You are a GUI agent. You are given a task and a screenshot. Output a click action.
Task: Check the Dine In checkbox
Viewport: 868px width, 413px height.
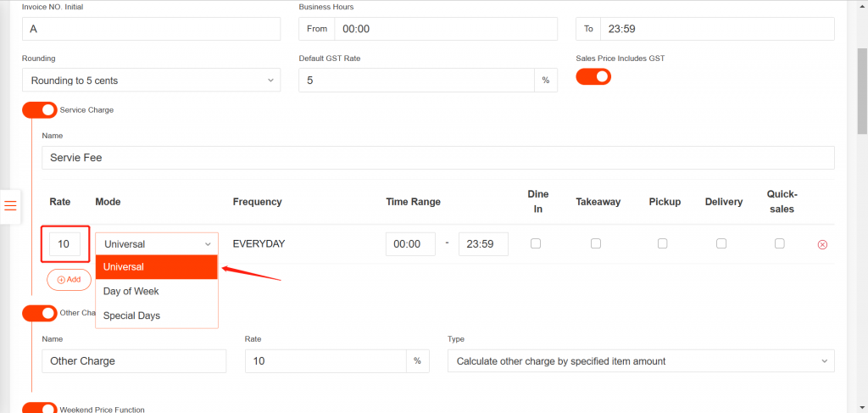[x=535, y=243]
